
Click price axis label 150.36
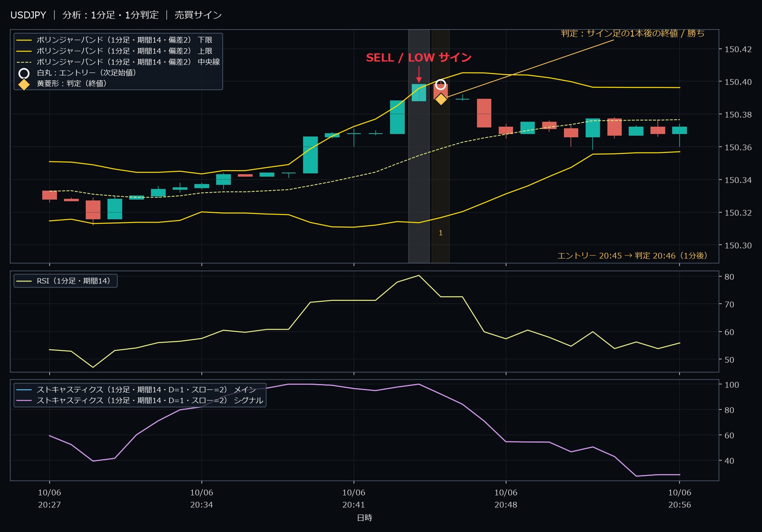click(x=738, y=148)
